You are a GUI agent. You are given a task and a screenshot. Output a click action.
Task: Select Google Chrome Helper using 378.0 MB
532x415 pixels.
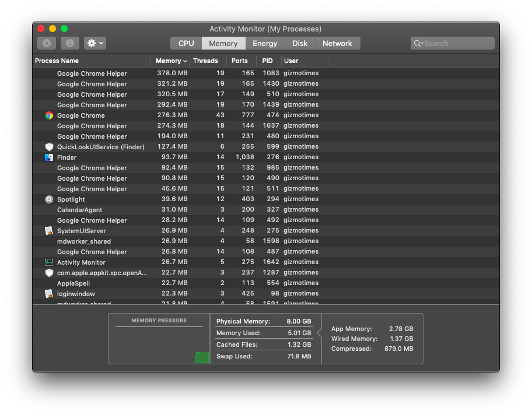tap(266, 73)
